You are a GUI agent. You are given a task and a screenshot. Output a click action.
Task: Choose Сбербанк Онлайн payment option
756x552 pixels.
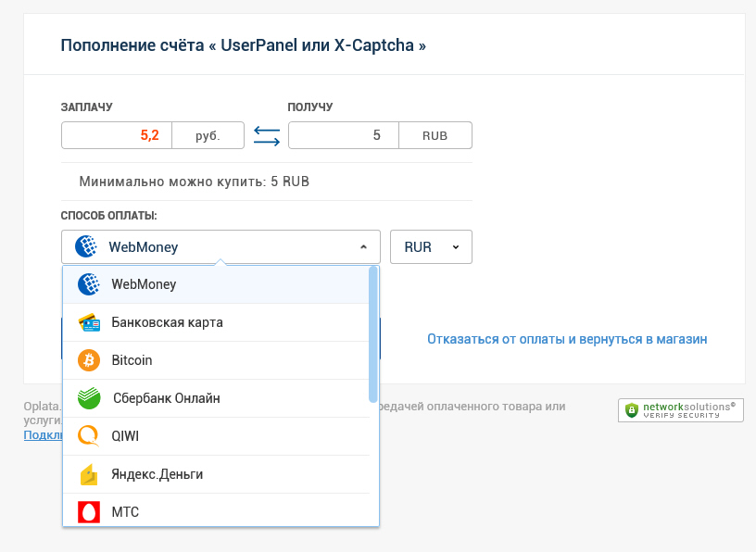coord(167,398)
